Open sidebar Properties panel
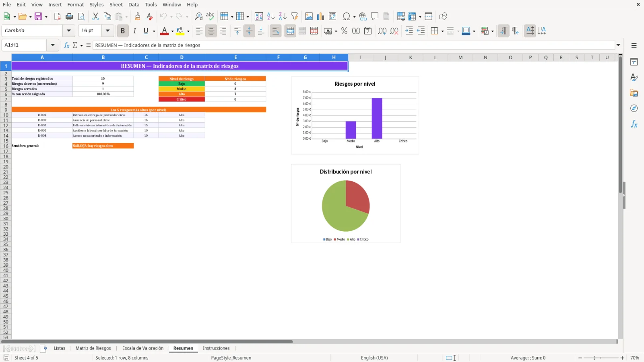Screen dimensions: 644x362 634,62
